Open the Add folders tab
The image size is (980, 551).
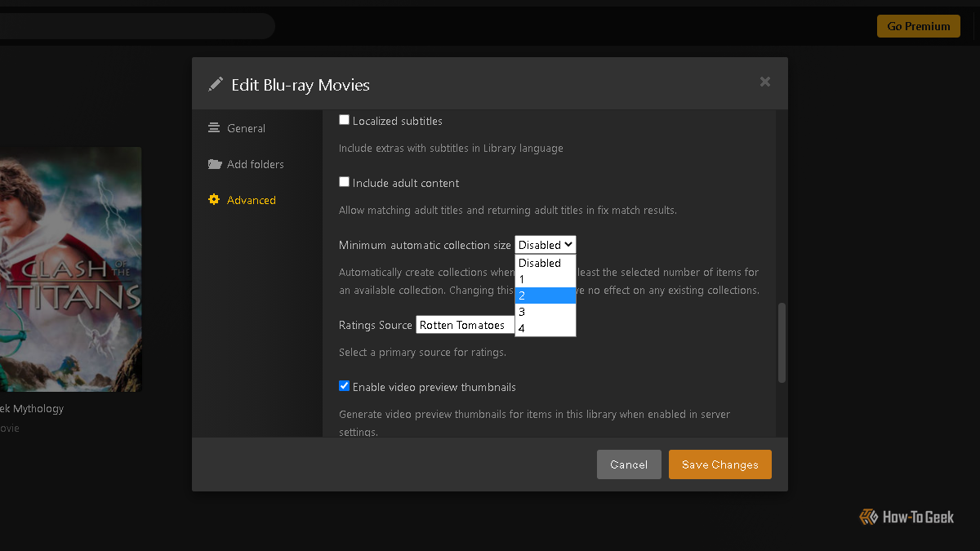pyautogui.click(x=255, y=164)
